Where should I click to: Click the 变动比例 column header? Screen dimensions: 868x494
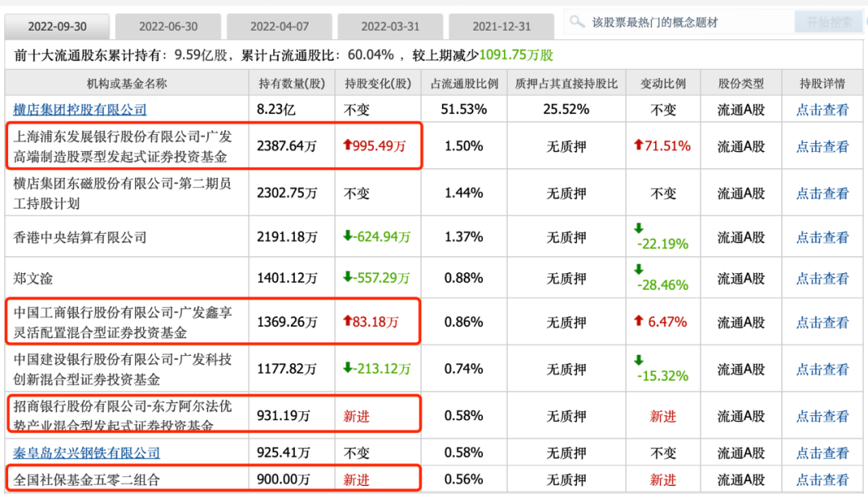pos(663,84)
